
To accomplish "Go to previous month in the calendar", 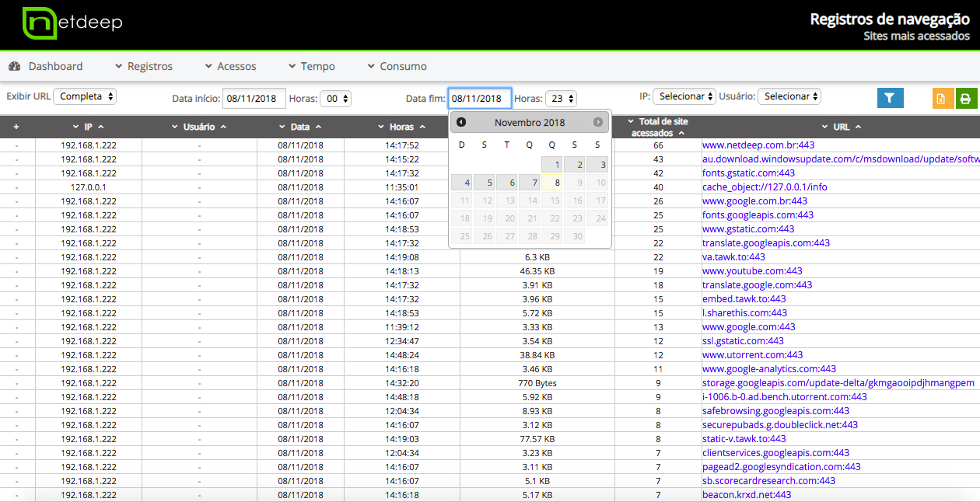I will tap(461, 122).
